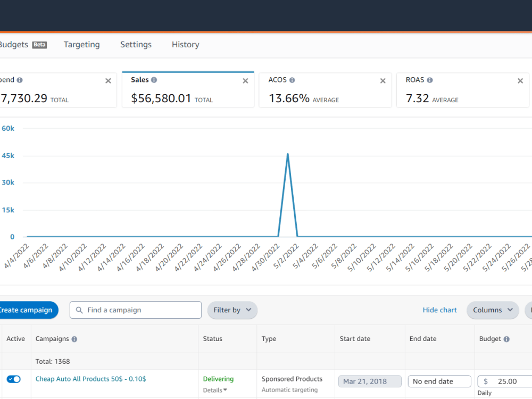The image size is (532, 399).
Task: Click the ROAS info icon
Action: pos(430,80)
